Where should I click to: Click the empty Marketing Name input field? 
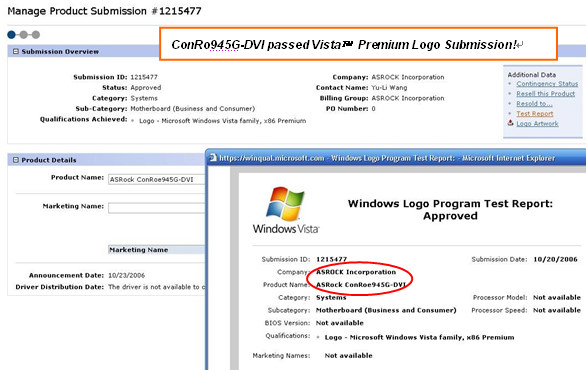pos(157,208)
